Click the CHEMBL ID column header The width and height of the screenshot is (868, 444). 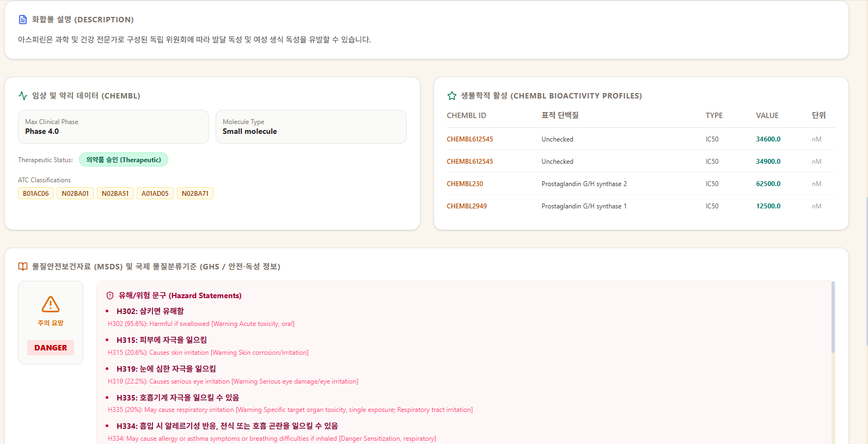pos(467,115)
